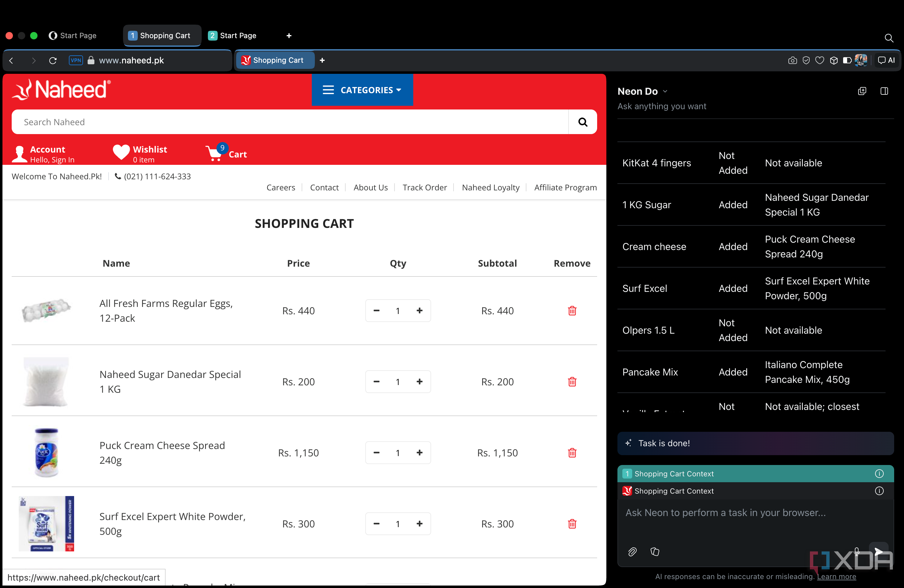Start a new chat in Neon Do panel
This screenshot has height=588, width=904.
[x=862, y=91]
